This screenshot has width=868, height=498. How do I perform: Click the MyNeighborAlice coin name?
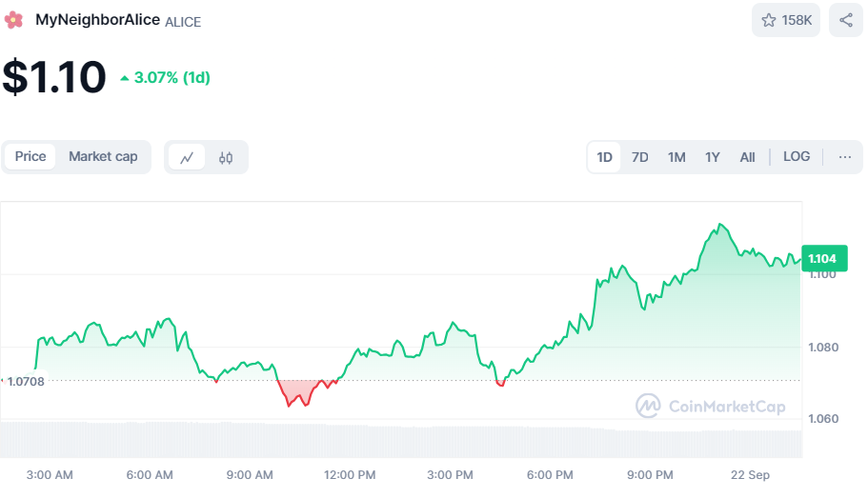coord(97,20)
